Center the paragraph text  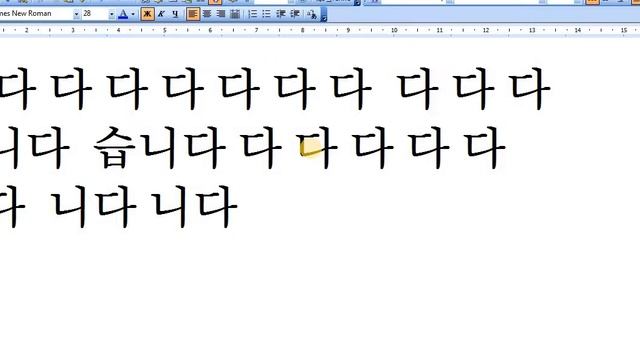point(207,14)
